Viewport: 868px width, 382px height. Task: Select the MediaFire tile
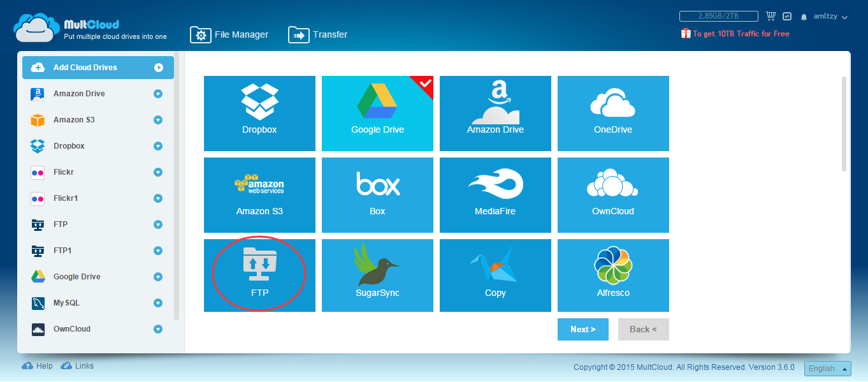point(495,195)
